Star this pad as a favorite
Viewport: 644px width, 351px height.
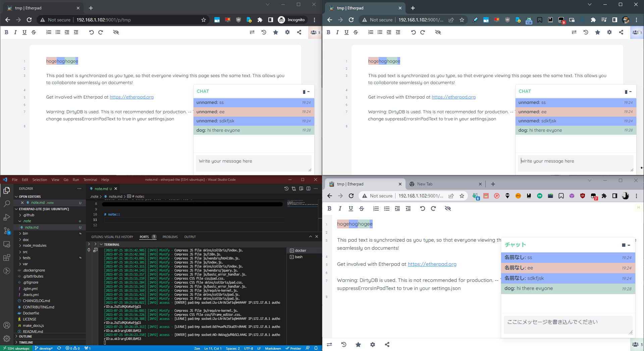275,32
